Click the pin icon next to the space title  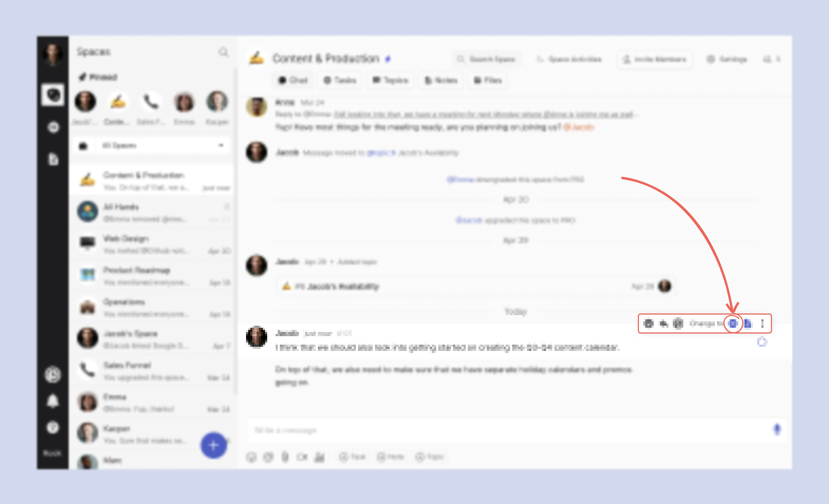click(x=388, y=59)
